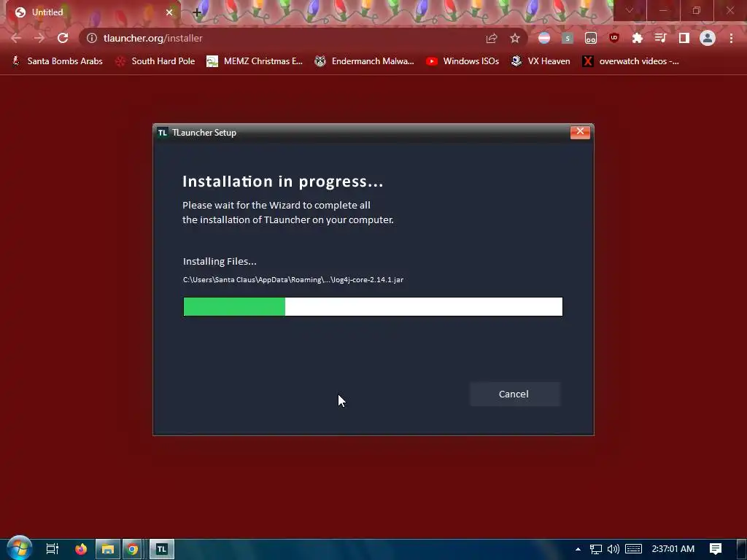
Task: Open volume control tray icon
Action: pyautogui.click(x=613, y=549)
